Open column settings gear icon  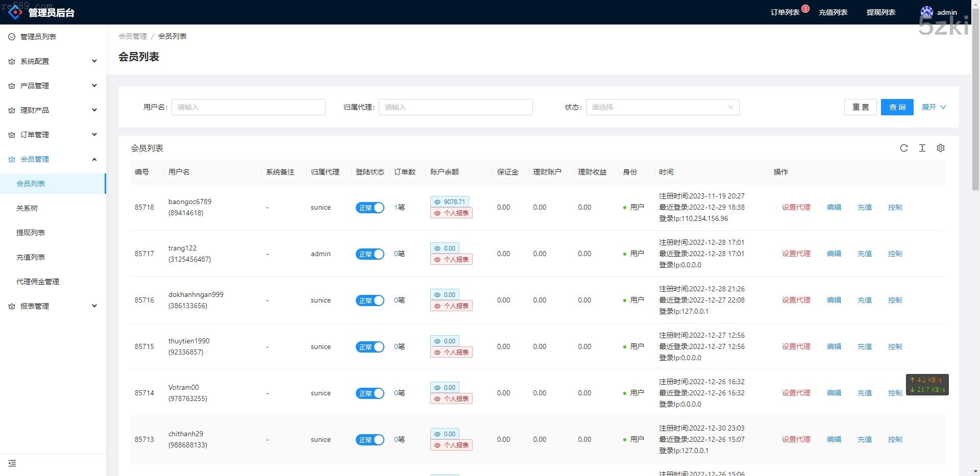pyautogui.click(x=940, y=148)
